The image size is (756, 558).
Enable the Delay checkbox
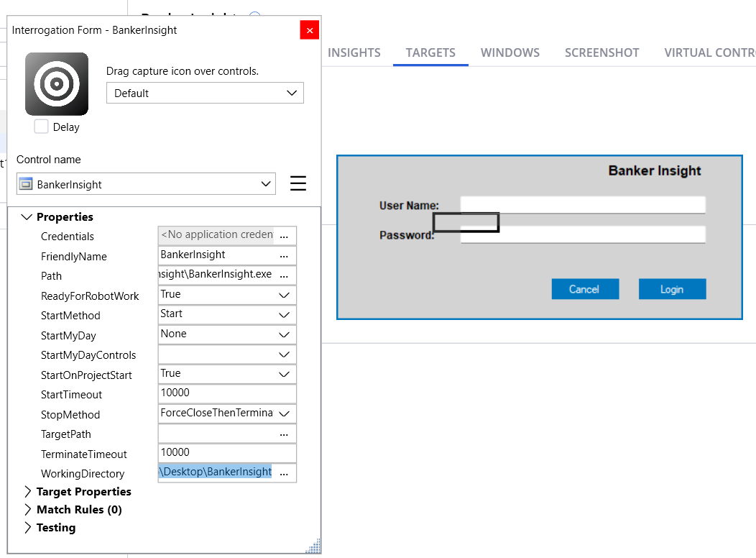point(42,127)
